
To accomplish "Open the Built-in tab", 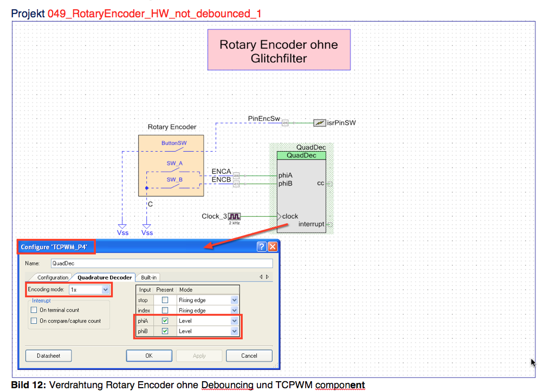I will 148,277.
